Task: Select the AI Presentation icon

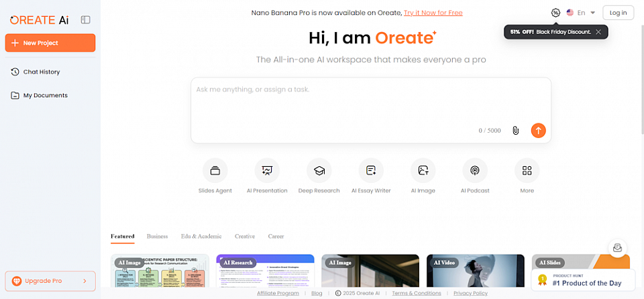Action: click(x=267, y=171)
